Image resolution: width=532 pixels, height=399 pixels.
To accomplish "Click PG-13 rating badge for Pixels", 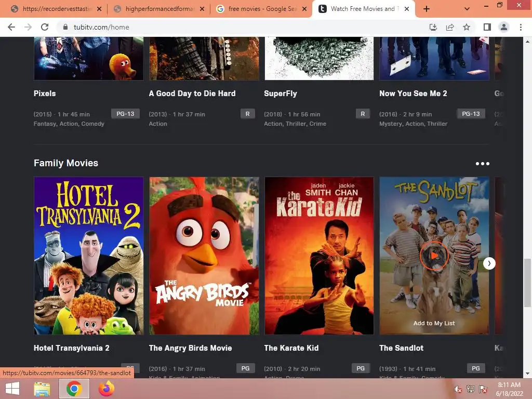I will tap(125, 114).
